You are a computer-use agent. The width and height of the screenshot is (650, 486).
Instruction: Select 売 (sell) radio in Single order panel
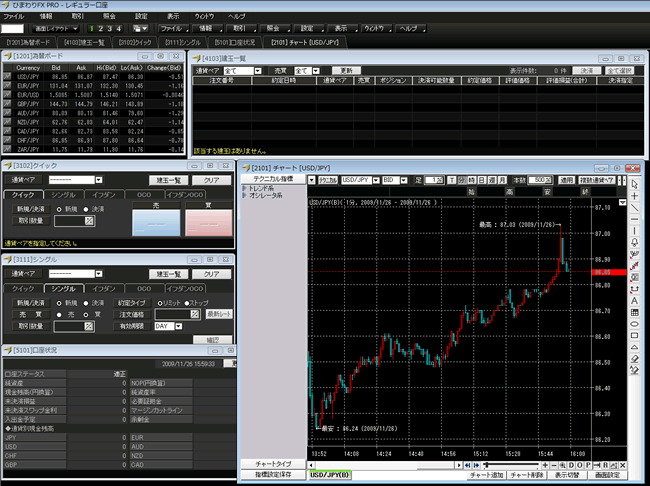pyautogui.click(x=59, y=315)
